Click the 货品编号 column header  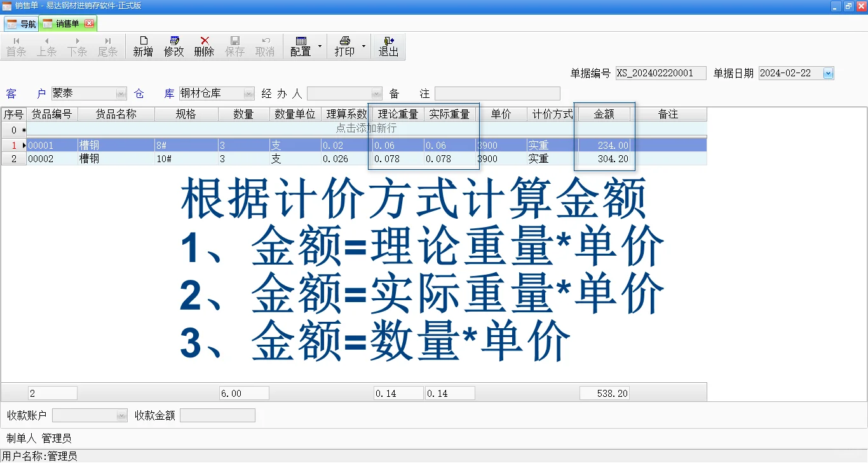(52, 114)
